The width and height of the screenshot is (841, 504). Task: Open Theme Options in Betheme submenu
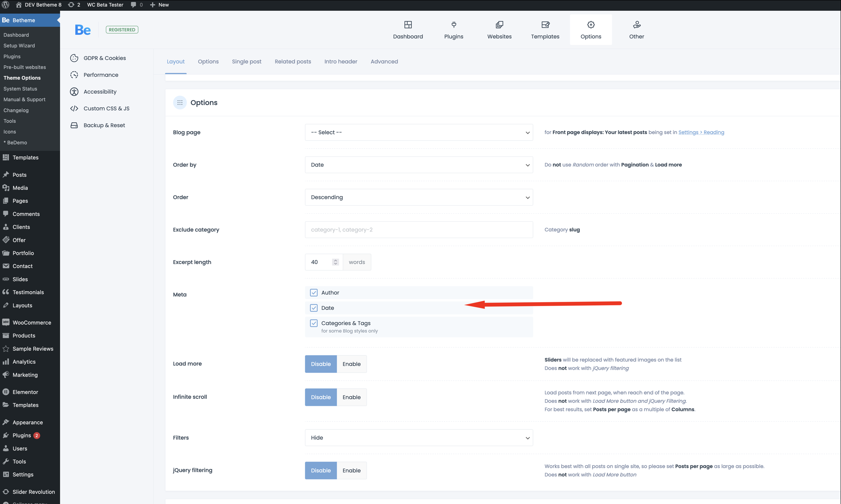(22, 78)
